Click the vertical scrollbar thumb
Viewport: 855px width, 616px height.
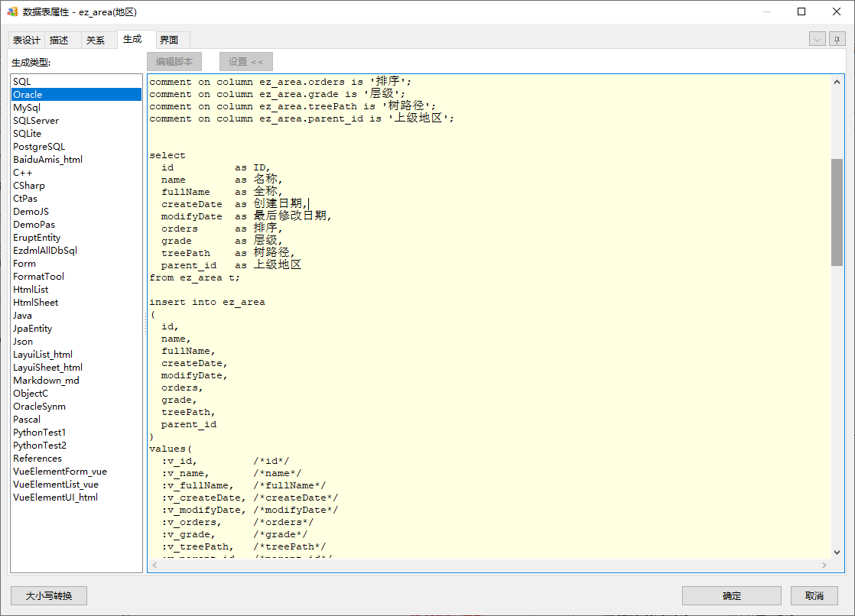point(837,212)
